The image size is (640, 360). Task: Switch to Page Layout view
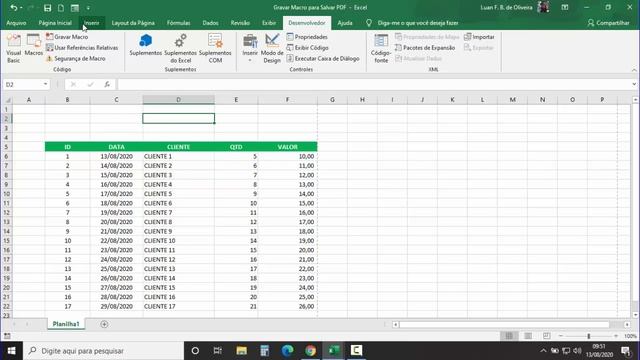tap(527, 336)
